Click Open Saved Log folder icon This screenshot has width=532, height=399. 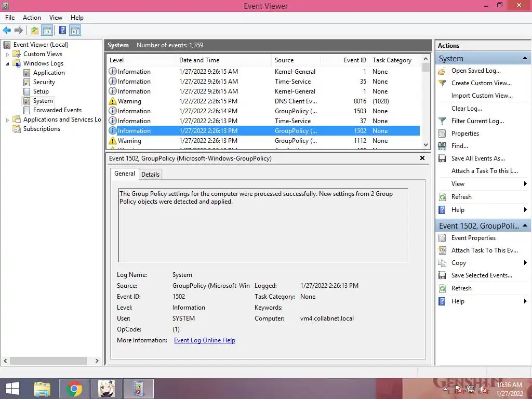coord(442,71)
